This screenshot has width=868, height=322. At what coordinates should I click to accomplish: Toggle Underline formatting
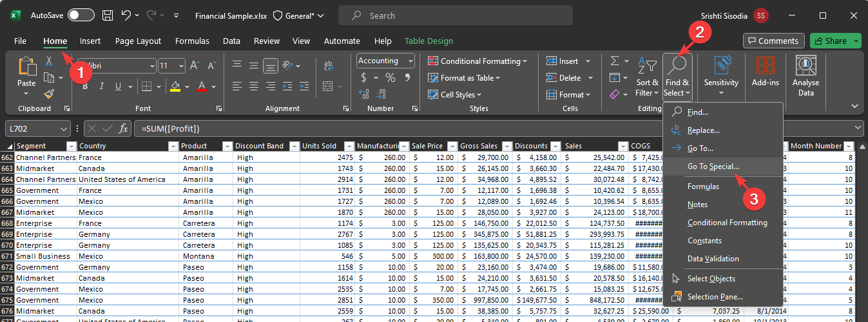pos(118,86)
